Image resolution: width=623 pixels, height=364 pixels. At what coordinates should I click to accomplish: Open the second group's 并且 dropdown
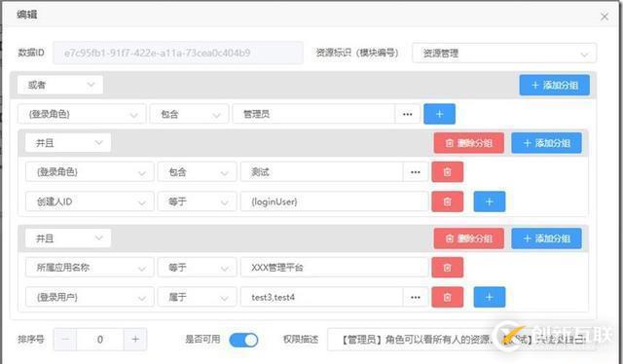tap(68, 238)
